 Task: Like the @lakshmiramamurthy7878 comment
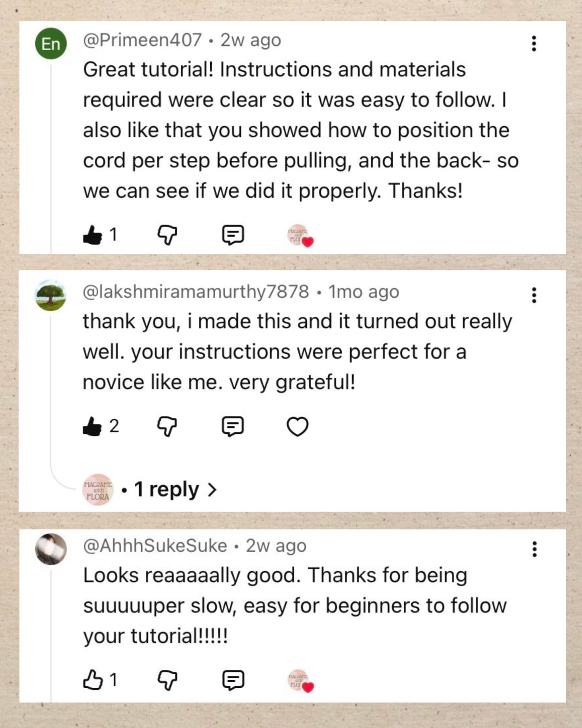tap(92, 427)
